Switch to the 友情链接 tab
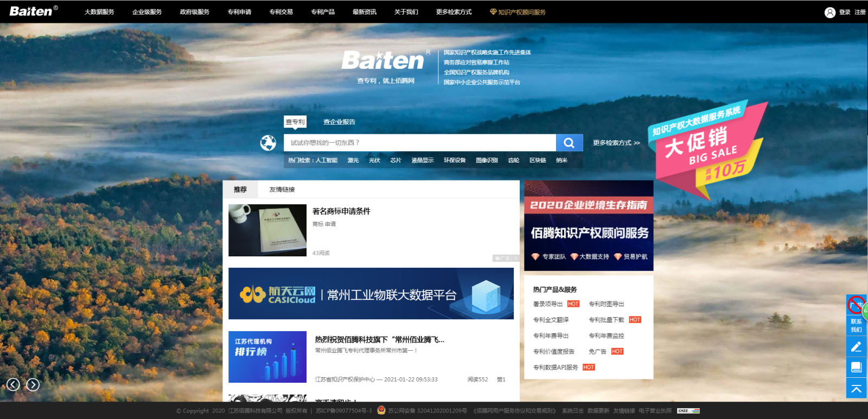868x419 pixels. click(x=282, y=190)
